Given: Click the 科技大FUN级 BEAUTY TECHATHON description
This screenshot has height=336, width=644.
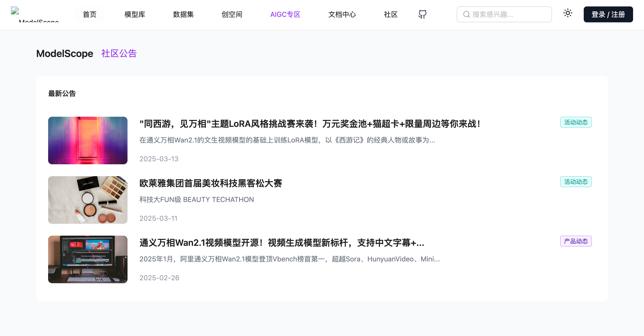Looking at the screenshot, I should click(x=197, y=199).
